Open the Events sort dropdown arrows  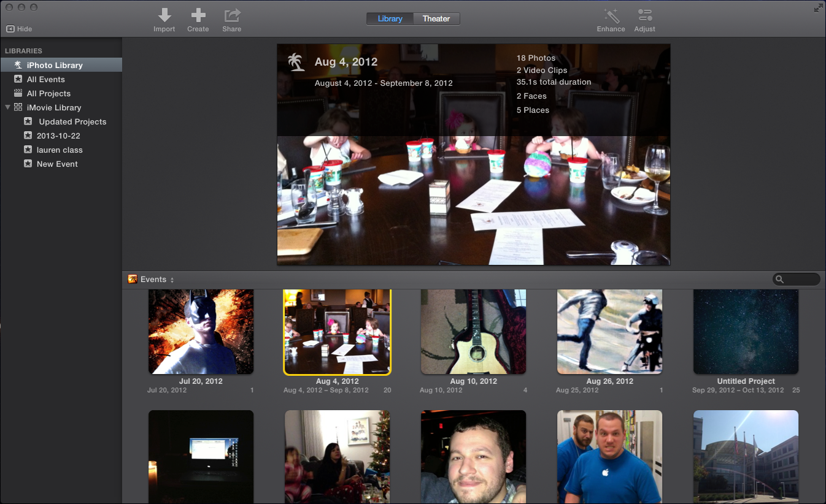(x=172, y=280)
